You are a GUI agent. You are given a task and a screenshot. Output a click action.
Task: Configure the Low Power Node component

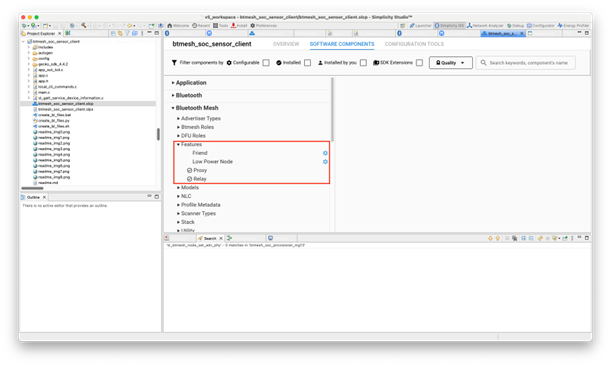point(325,162)
